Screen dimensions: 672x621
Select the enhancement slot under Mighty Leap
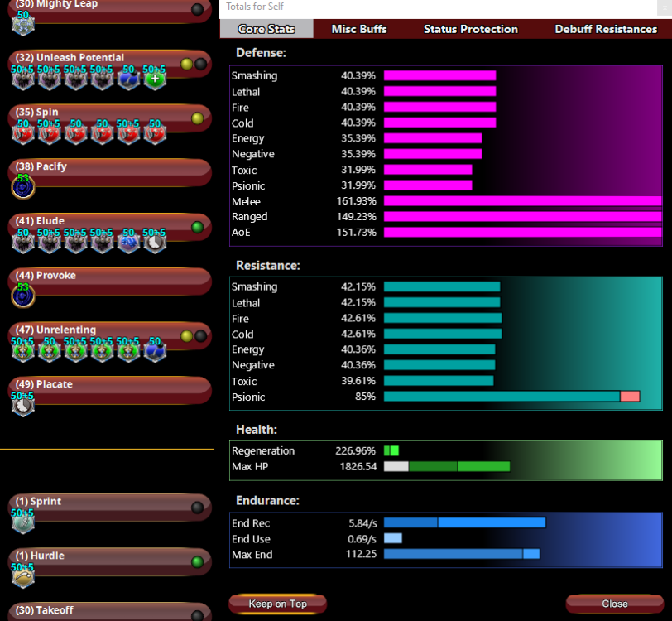tap(22, 24)
